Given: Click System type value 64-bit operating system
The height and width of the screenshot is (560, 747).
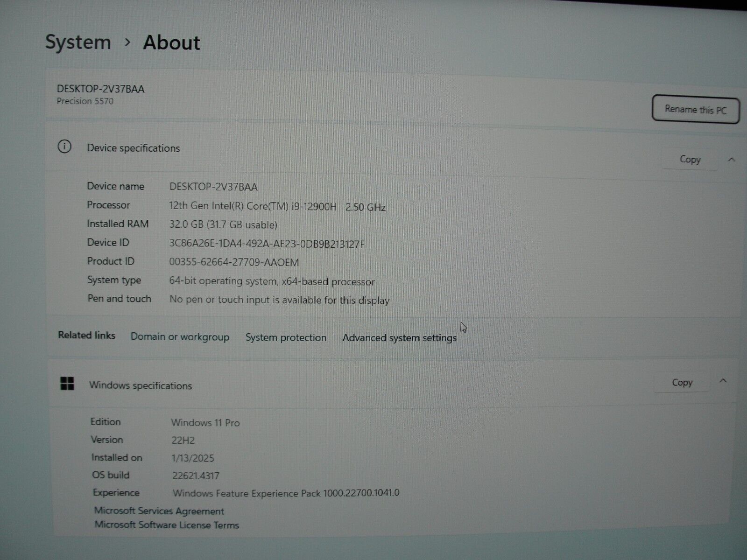Looking at the screenshot, I should (272, 282).
